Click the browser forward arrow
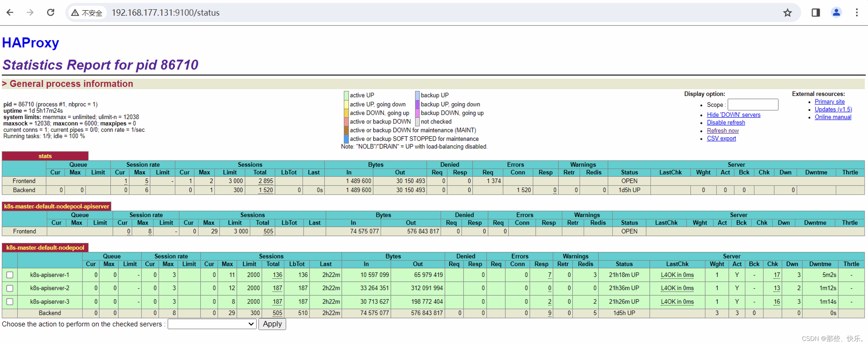Screen dimensions: 868x345 point(30,13)
